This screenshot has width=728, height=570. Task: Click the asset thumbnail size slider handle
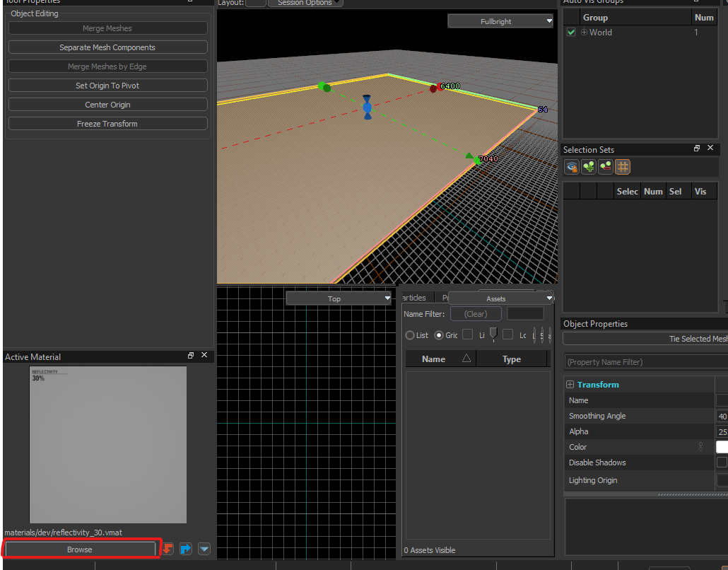(493, 334)
